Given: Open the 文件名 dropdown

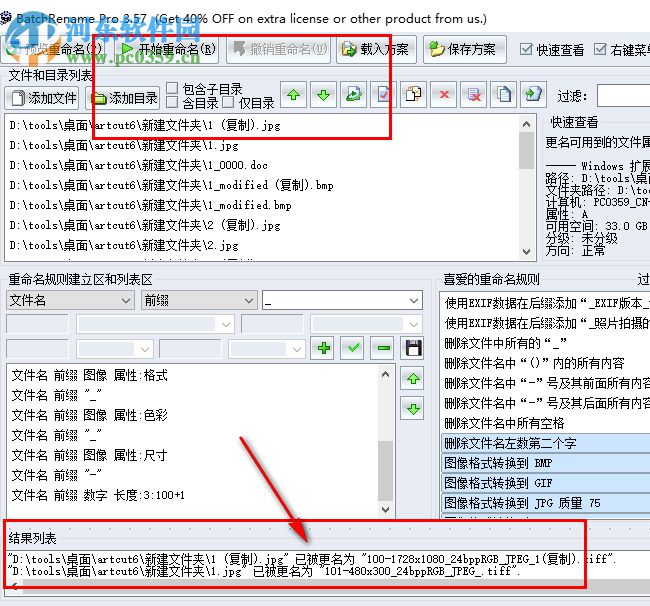Looking at the screenshot, I should tap(70, 300).
